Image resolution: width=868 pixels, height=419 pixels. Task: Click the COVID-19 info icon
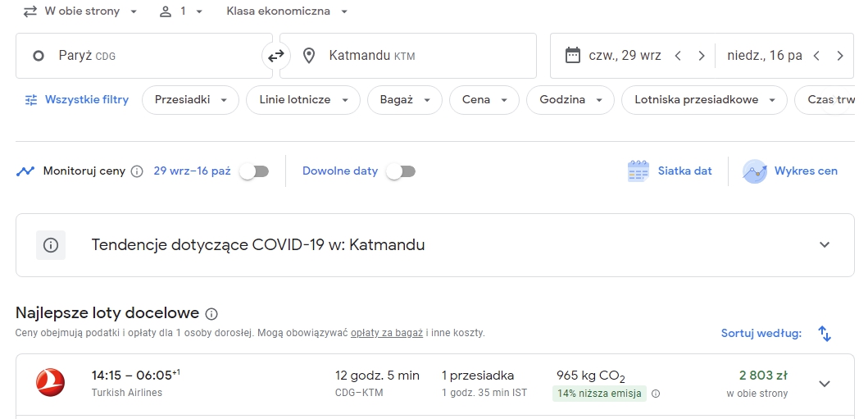(x=51, y=245)
